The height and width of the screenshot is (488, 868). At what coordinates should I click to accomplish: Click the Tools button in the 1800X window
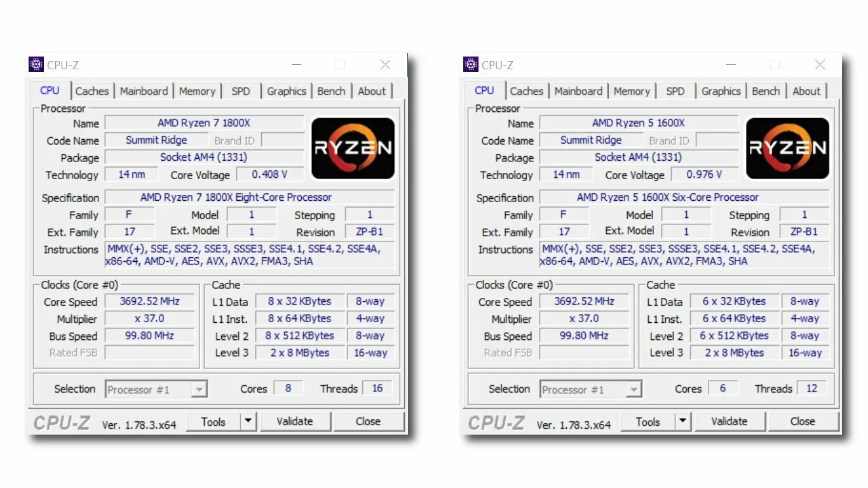(214, 421)
